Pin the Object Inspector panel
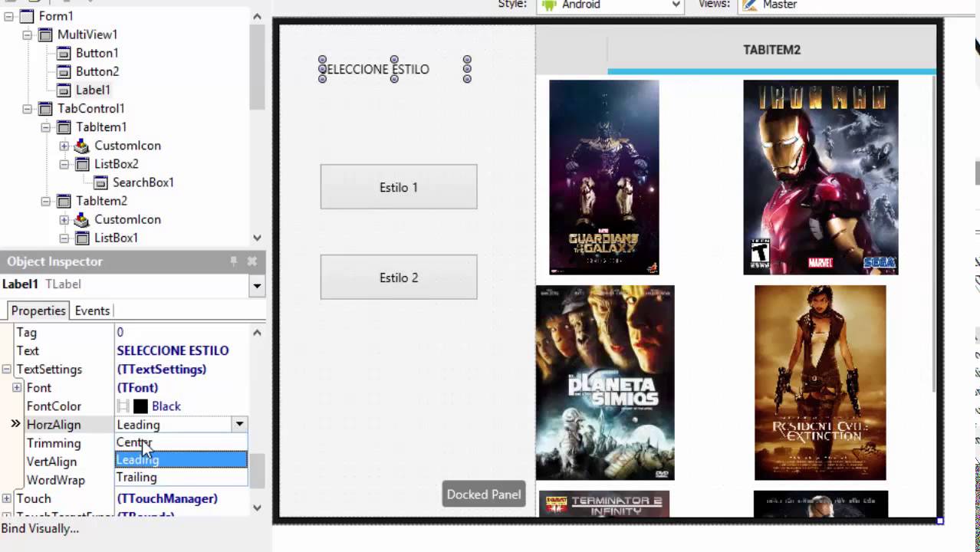 pyautogui.click(x=233, y=261)
